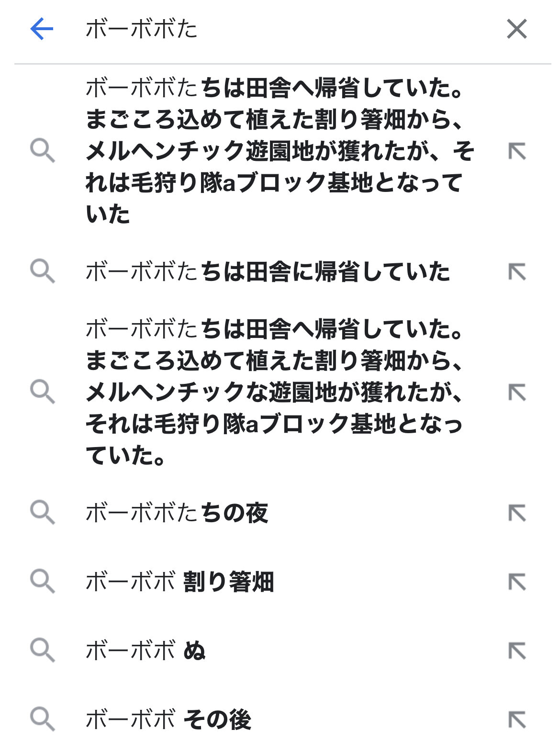Fill the search box with the ボーボボたちは田舎に帰省していた suggestion
This screenshot has width=560, height=751.
(x=516, y=272)
